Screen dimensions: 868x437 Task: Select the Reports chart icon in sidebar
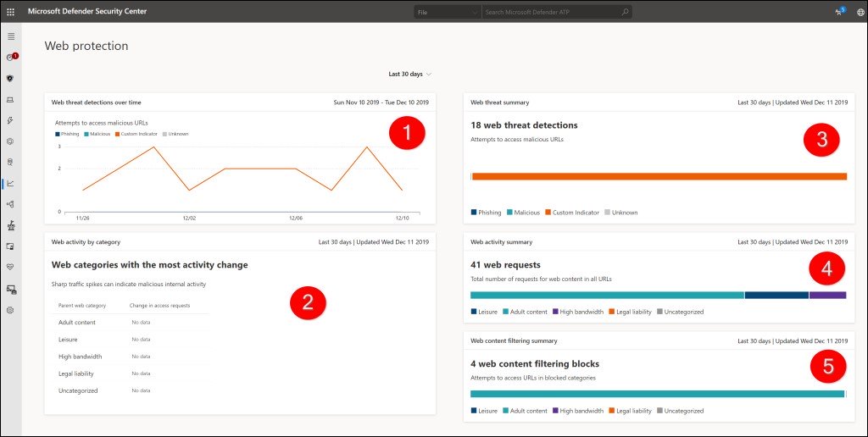(x=11, y=183)
